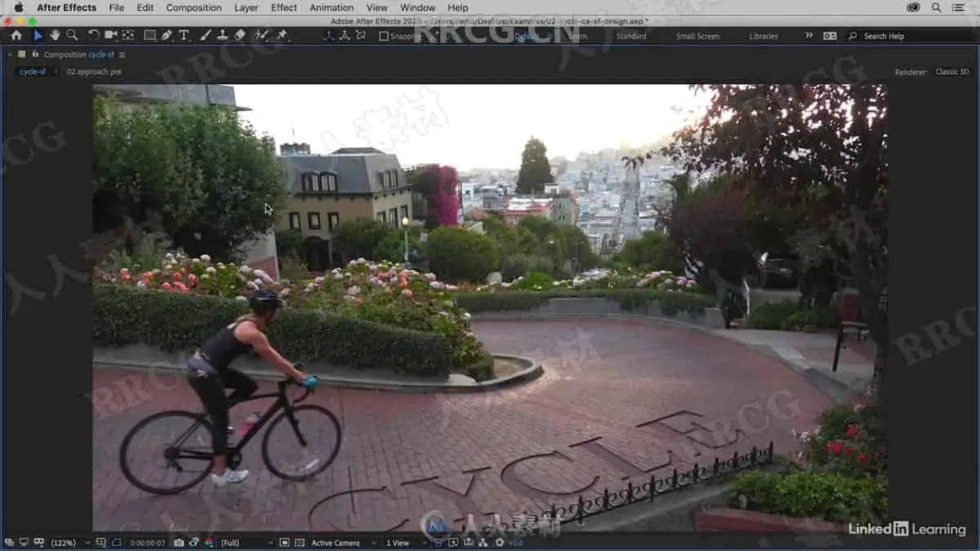
Task: Select the Pen tool
Action: (167, 35)
